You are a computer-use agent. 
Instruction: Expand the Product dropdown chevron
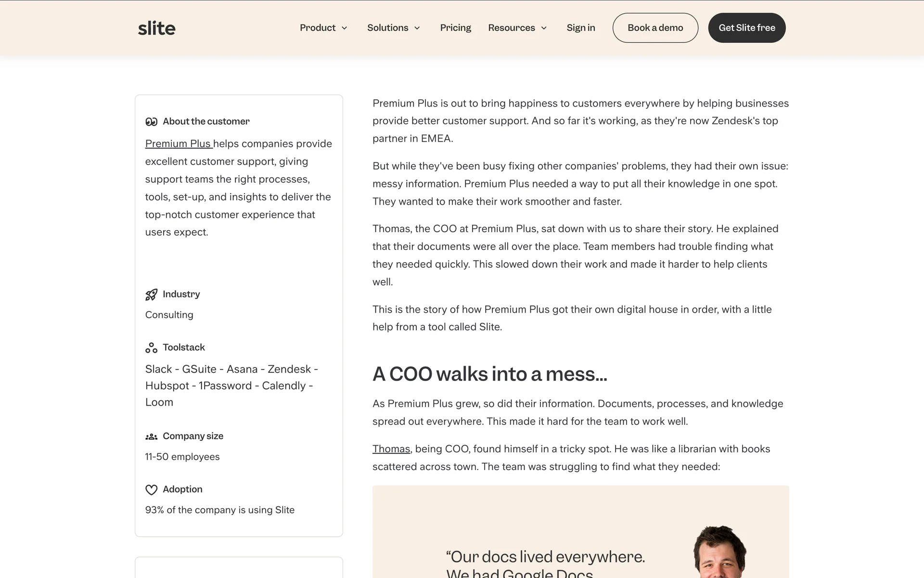[x=345, y=28]
